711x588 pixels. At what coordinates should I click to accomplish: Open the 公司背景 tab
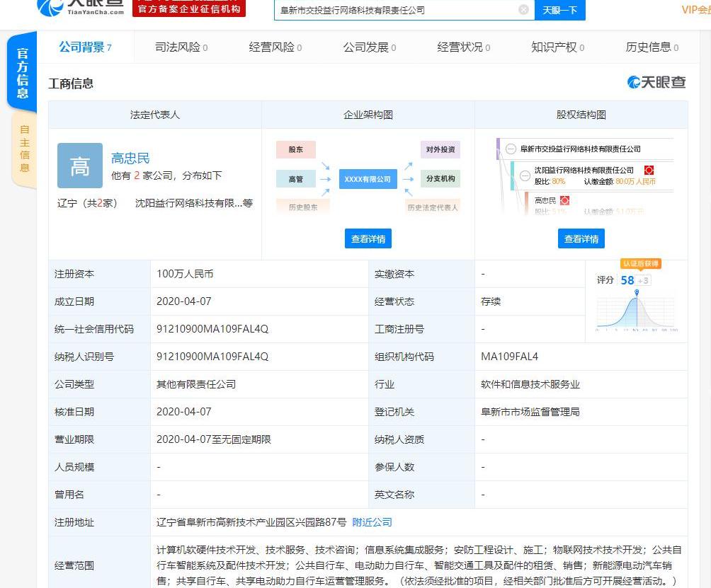pyautogui.click(x=85, y=47)
